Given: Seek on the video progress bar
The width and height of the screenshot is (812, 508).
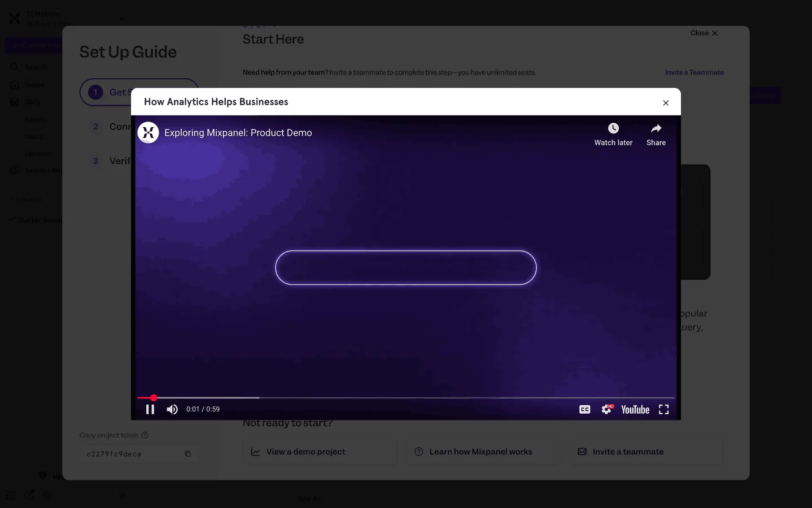Looking at the screenshot, I should (406, 398).
